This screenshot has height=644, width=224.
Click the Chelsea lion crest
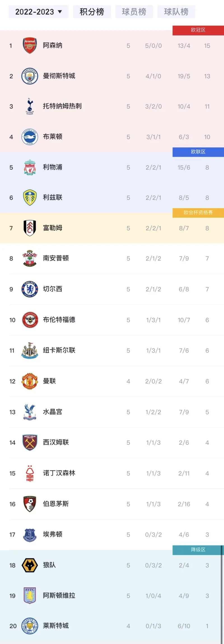(30, 289)
